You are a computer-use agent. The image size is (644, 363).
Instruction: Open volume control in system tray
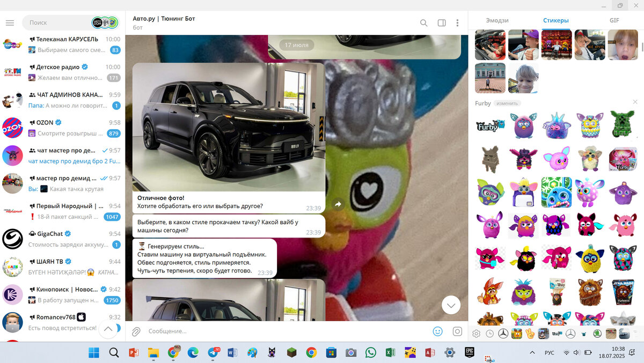click(576, 352)
